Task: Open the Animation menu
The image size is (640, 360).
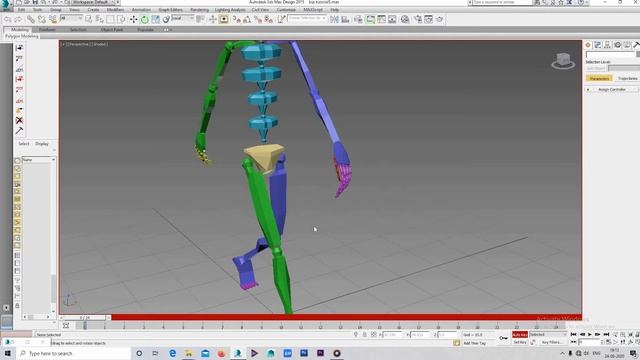Action: 141,10
